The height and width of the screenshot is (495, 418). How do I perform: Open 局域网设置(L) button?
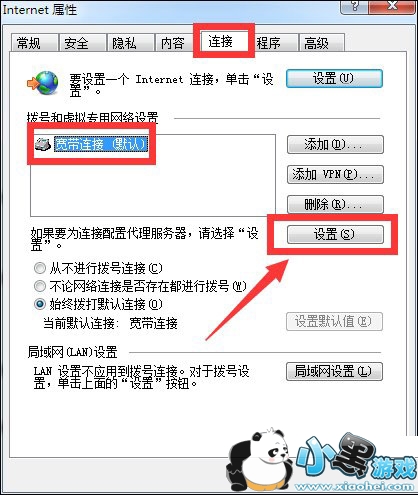[x=334, y=371]
